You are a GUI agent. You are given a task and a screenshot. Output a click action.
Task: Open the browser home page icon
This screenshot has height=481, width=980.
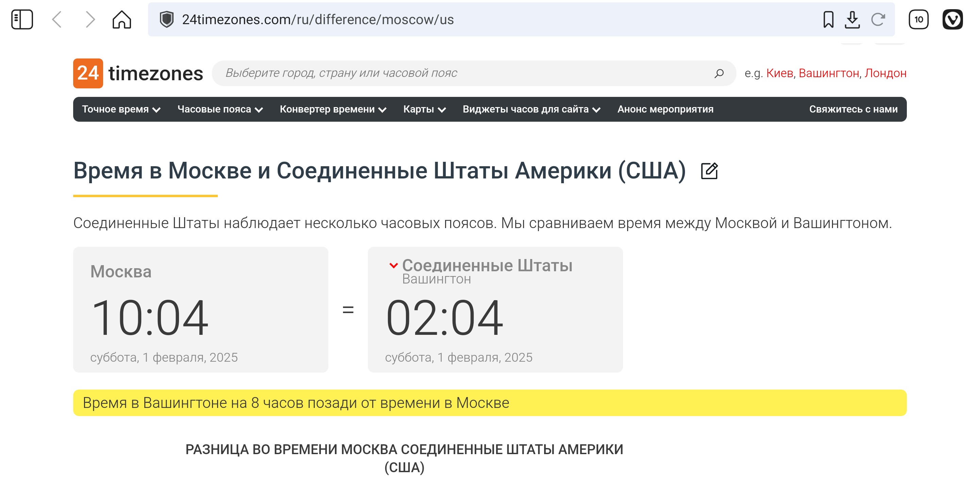(x=122, y=19)
